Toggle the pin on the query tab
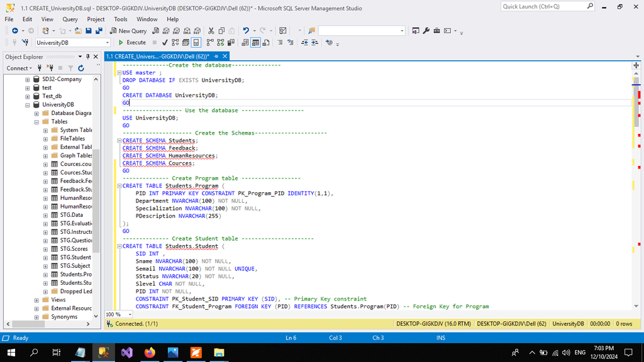Screen dimensions: 644x362 click(x=216, y=56)
